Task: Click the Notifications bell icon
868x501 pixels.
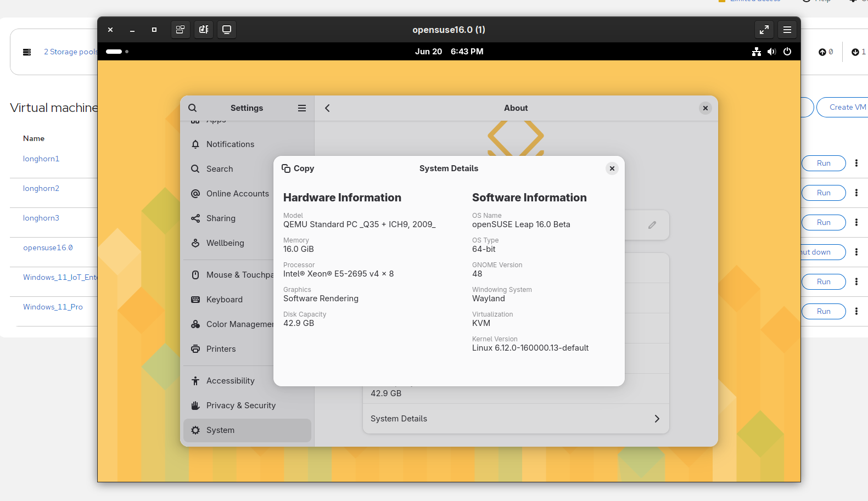Action: pos(195,144)
